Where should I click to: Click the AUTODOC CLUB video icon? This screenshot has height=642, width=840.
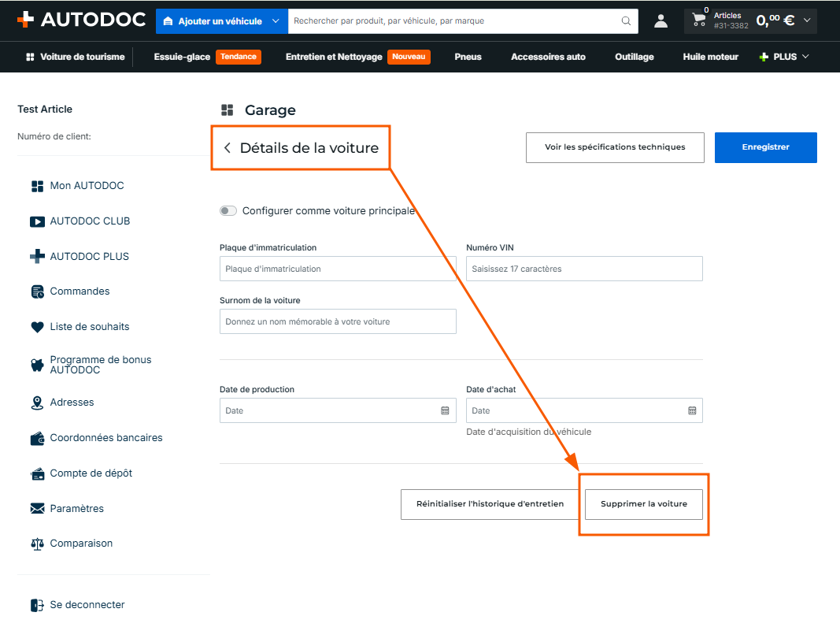coord(37,221)
